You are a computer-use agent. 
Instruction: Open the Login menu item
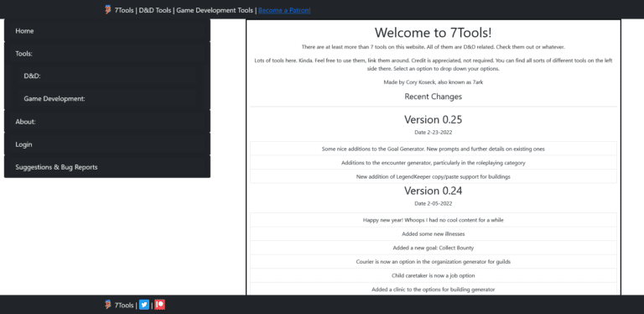click(x=107, y=144)
